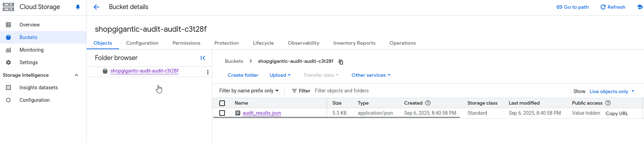Screen dimensions: 644x143
Task: Open the audit_results.json object link
Action: pyautogui.click(x=262, y=113)
